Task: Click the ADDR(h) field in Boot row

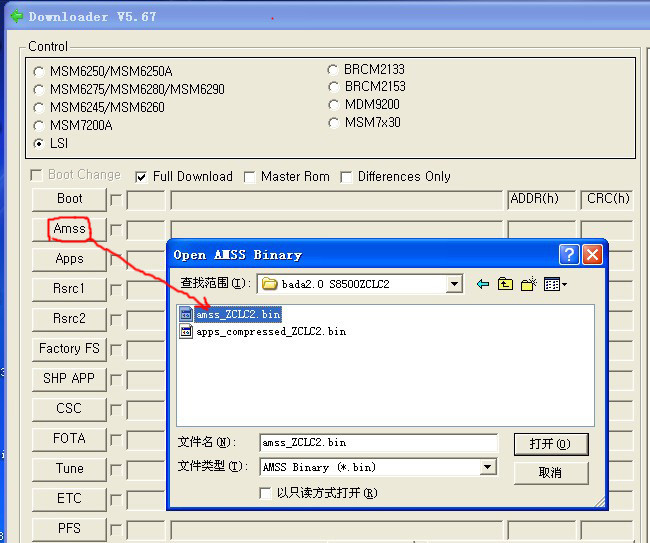Action: [541, 200]
